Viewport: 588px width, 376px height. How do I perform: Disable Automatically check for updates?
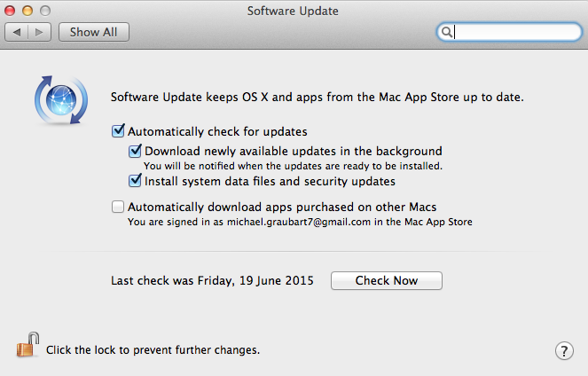click(x=118, y=131)
